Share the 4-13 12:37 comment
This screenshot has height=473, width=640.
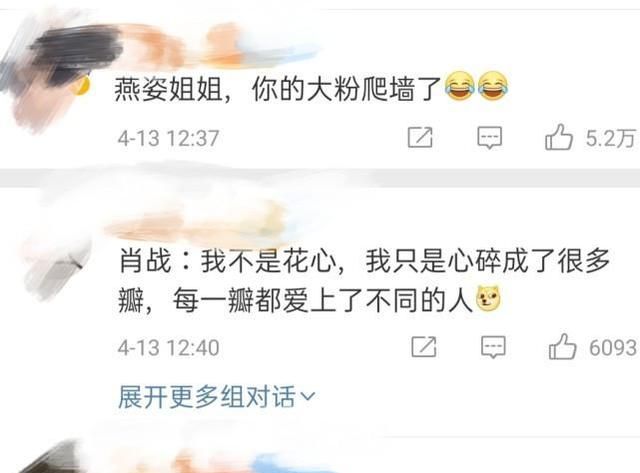pyautogui.click(x=420, y=138)
